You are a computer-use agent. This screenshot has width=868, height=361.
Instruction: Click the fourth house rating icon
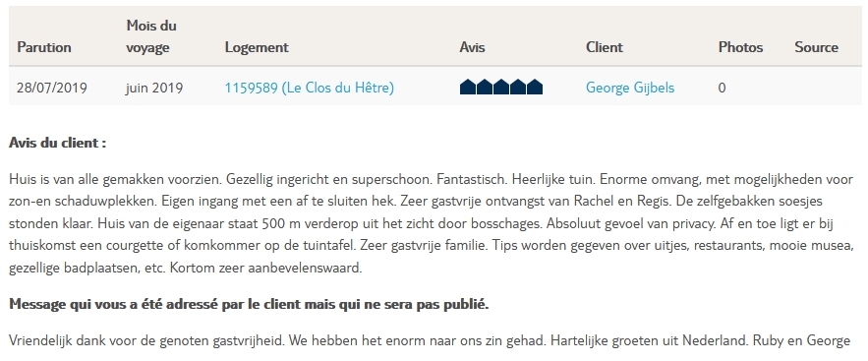click(x=518, y=87)
